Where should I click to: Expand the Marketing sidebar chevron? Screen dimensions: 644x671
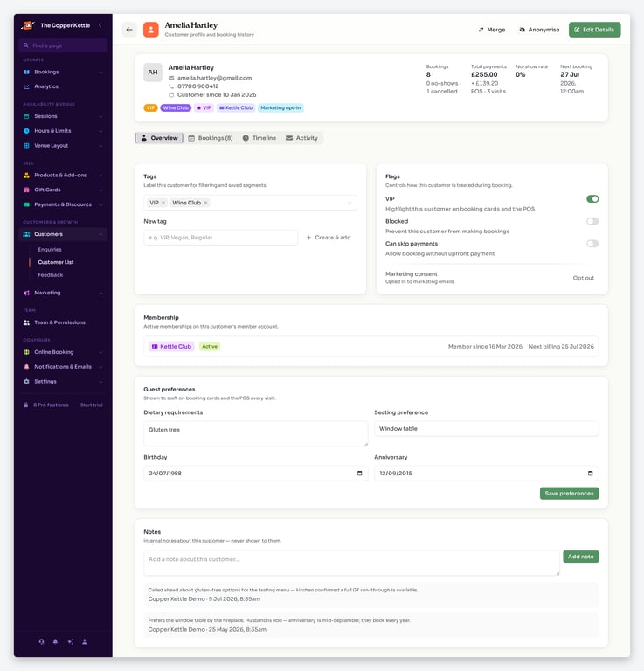click(x=100, y=294)
